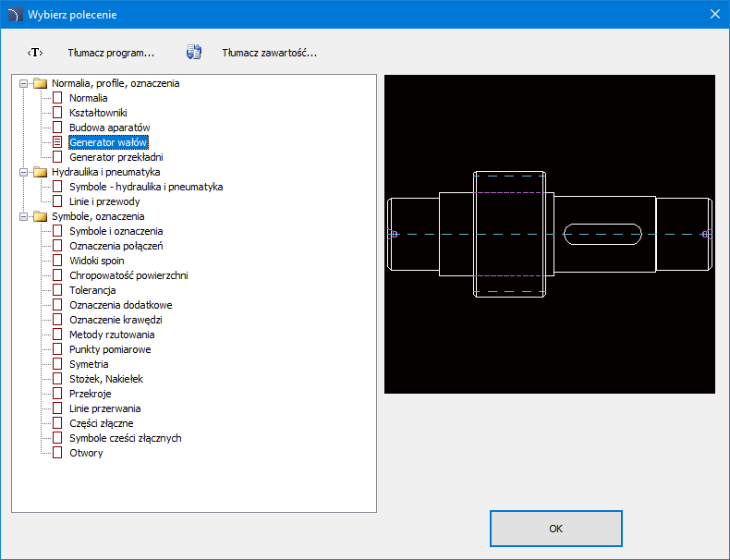730x560 pixels.
Task: Close the Wybierz polecenie dialog
Action: (714, 14)
